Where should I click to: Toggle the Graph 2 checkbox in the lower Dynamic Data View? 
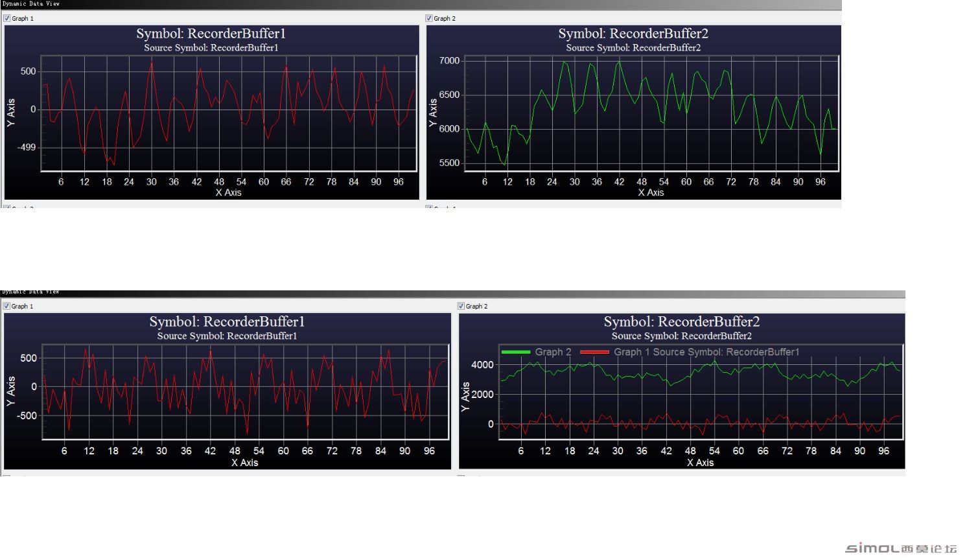coord(461,306)
